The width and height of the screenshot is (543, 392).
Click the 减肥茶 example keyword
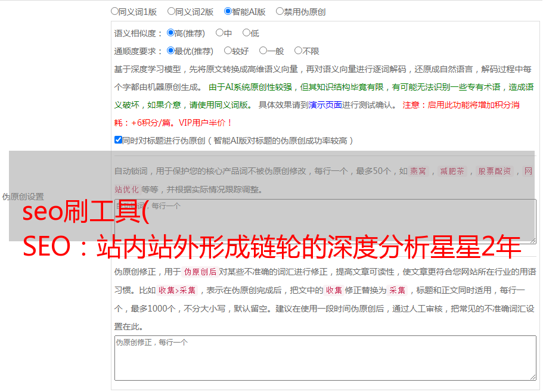coord(452,171)
